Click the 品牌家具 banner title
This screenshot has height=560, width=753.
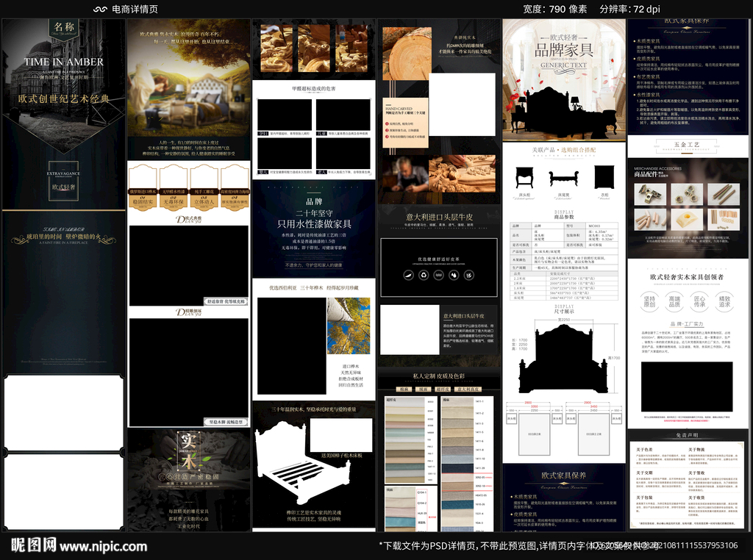pos(564,50)
